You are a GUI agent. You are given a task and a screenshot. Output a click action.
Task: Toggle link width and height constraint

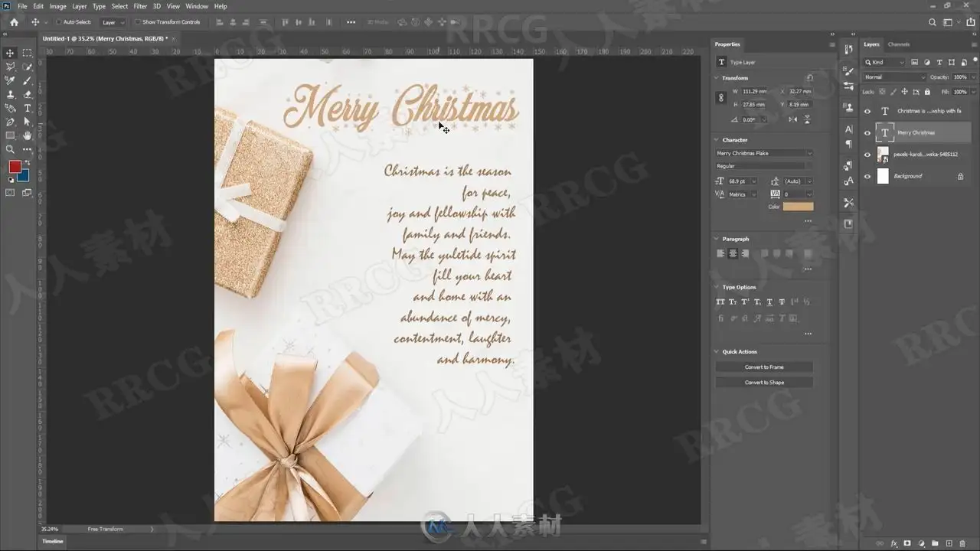[720, 98]
